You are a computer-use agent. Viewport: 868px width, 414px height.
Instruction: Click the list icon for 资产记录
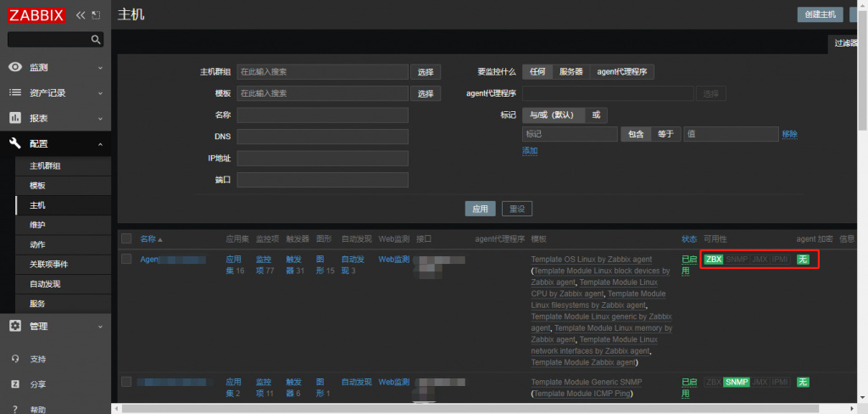click(x=15, y=92)
